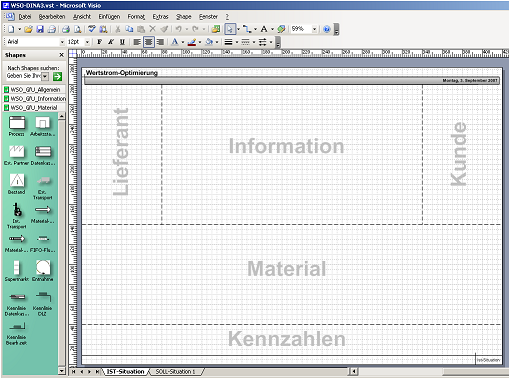This screenshot has width=509, height=378.
Task: Select the Pointer tool
Action: (x=229, y=29)
